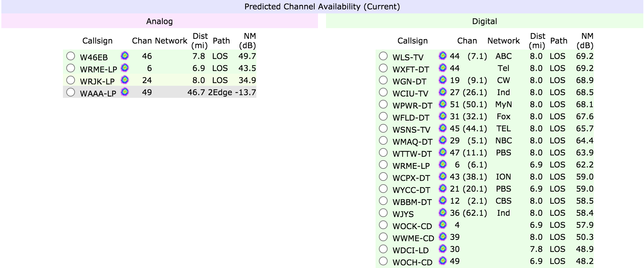644x268 pixels.
Task: Click the ABC network cell for WLS-TV
Action: pos(503,56)
